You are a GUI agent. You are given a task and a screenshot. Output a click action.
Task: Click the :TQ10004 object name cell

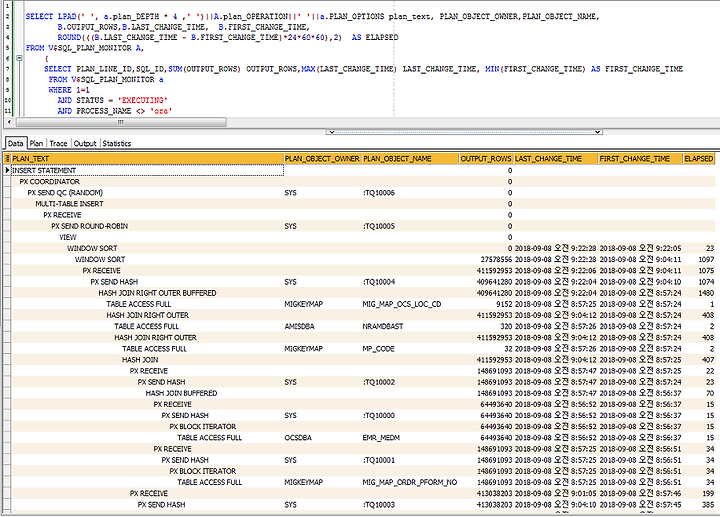click(411, 282)
